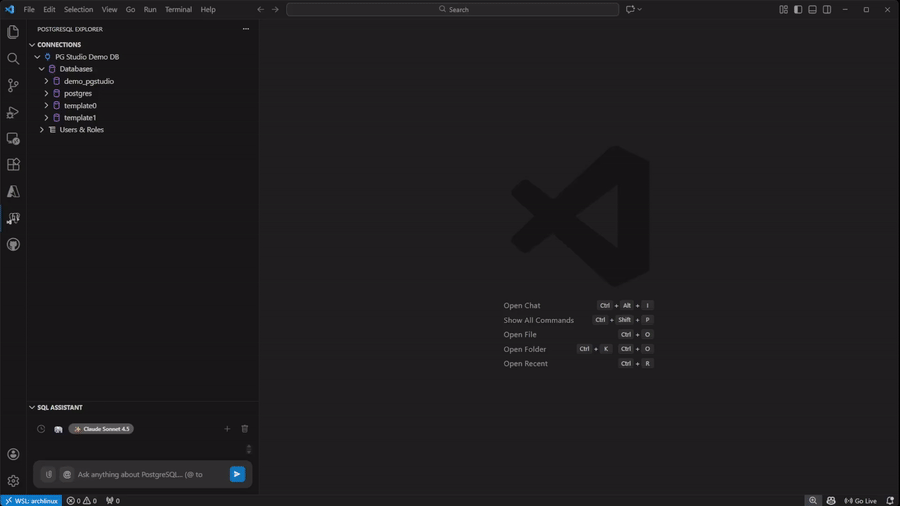Choose model via Claude Sonnet 4.5 selector
The height and width of the screenshot is (506, 900).
click(101, 429)
